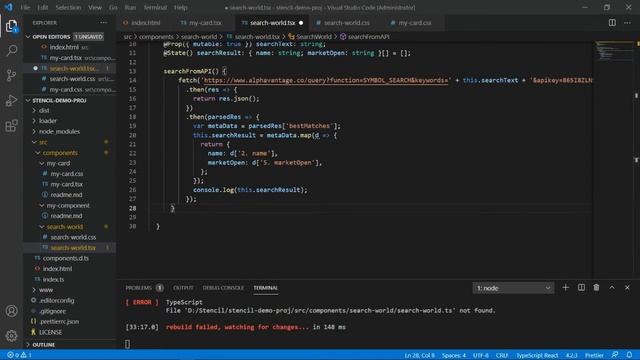The width and height of the screenshot is (640, 360).
Task: Open Manage gear settings menu
Action: (x=11, y=336)
